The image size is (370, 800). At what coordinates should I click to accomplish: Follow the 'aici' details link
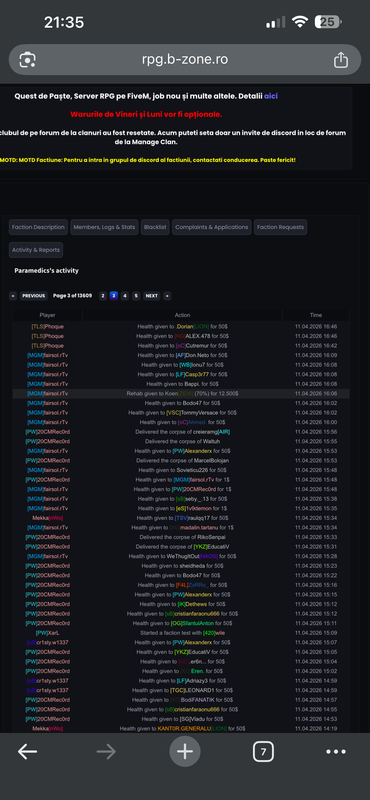coord(271,96)
